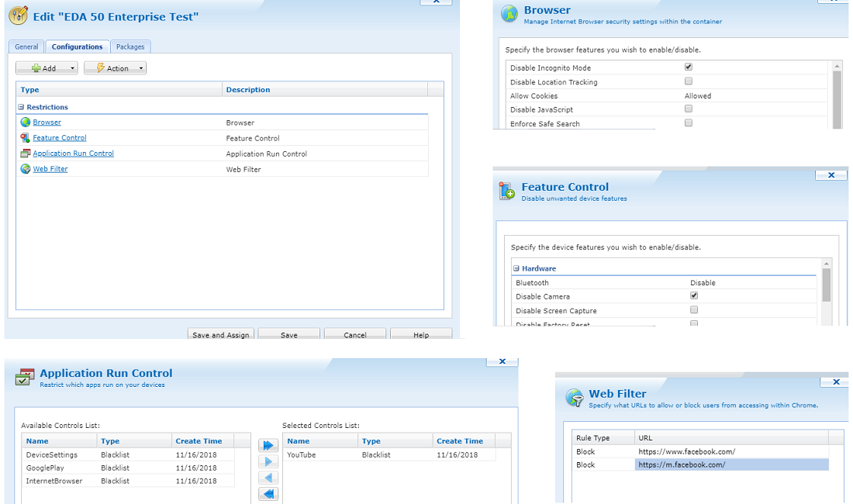Click the Feature Control row icon

pyautogui.click(x=26, y=138)
